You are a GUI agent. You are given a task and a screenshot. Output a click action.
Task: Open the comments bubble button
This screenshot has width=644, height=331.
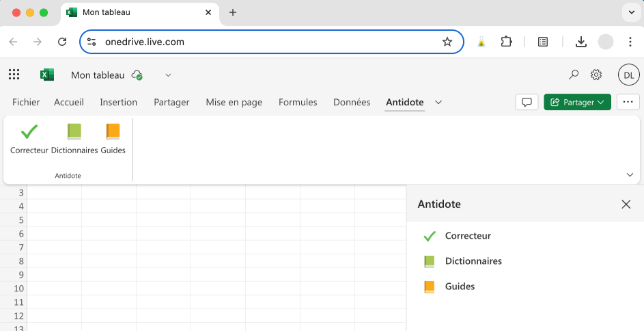point(527,102)
